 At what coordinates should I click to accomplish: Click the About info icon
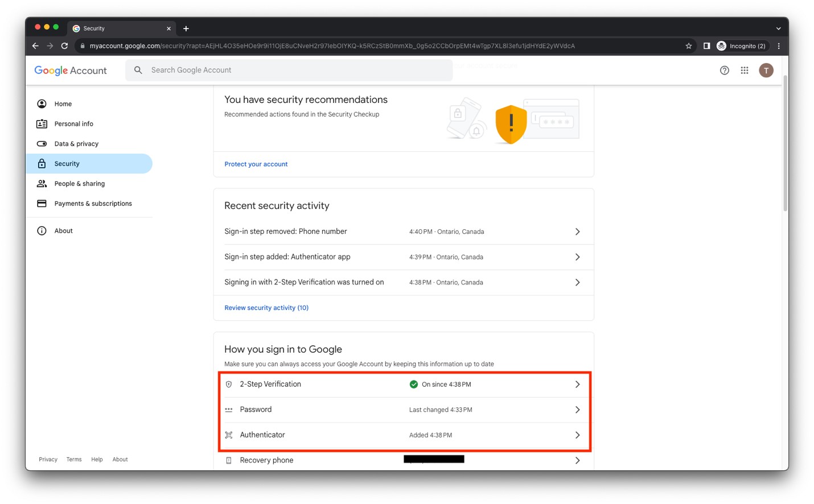click(x=42, y=231)
